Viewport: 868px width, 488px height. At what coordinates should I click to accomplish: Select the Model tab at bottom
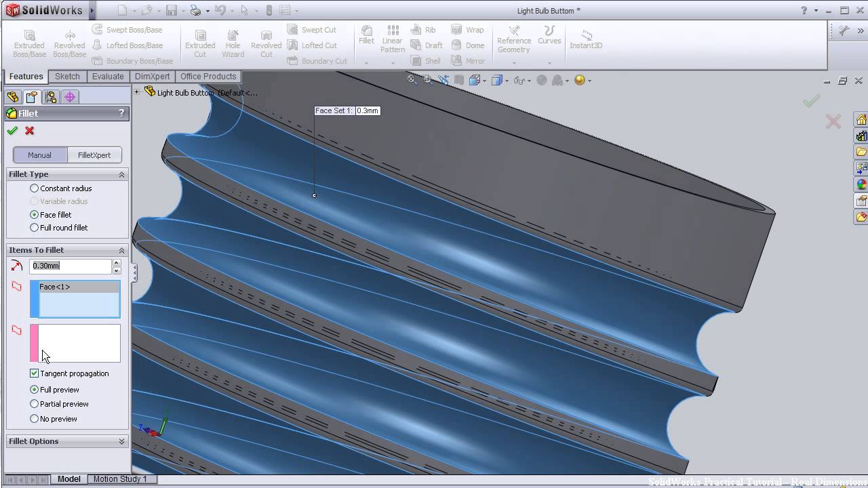click(69, 479)
